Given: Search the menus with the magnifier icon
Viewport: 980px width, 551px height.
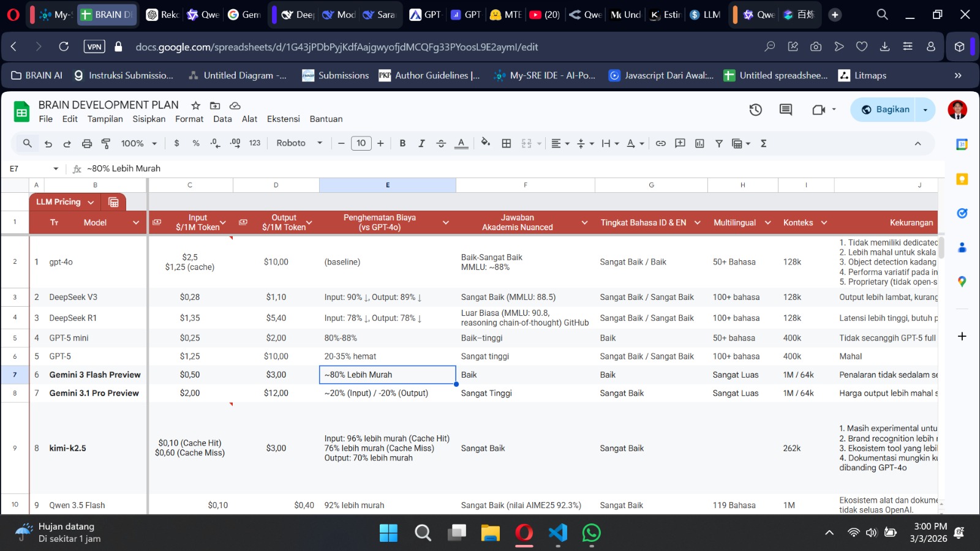Looking at the screenshot, I should (x=28, y=143).
